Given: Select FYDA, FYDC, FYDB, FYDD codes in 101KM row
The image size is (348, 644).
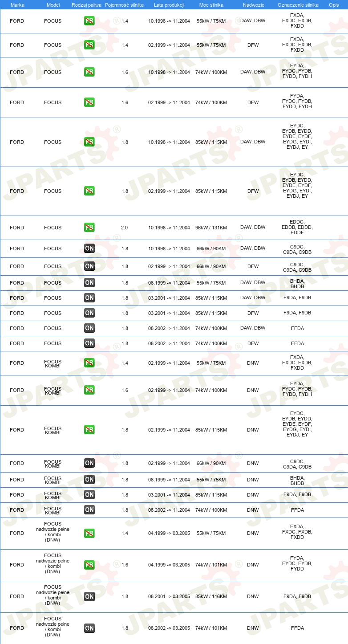Looking at the screenshot, I should (297, 563).
